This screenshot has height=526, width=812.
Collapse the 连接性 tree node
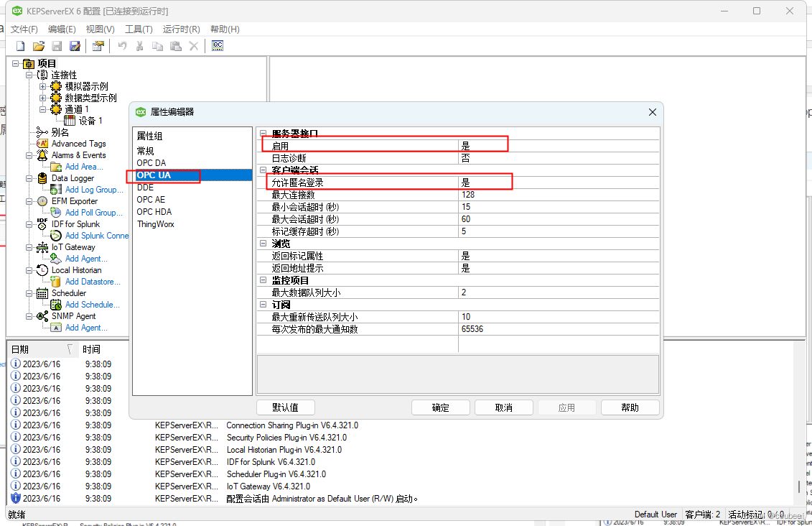point(29,75)
